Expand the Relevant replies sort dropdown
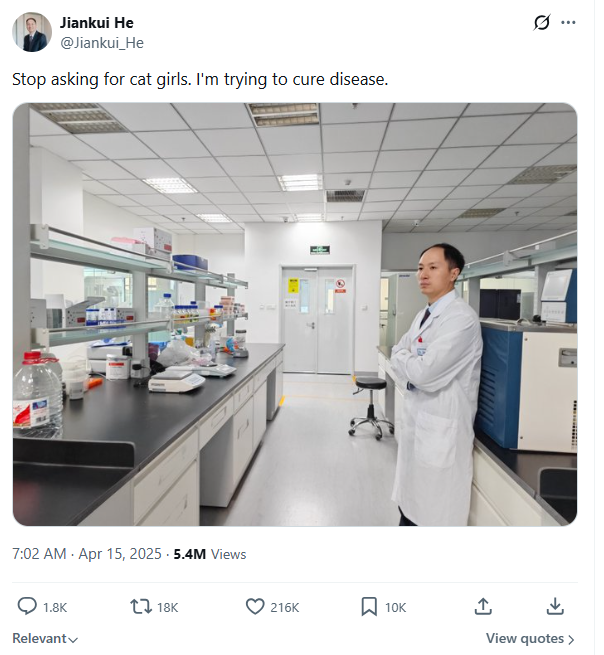Image resolution: width=604 pixels, height=655 pixels. pyautogui.click(x=45, y=638)
